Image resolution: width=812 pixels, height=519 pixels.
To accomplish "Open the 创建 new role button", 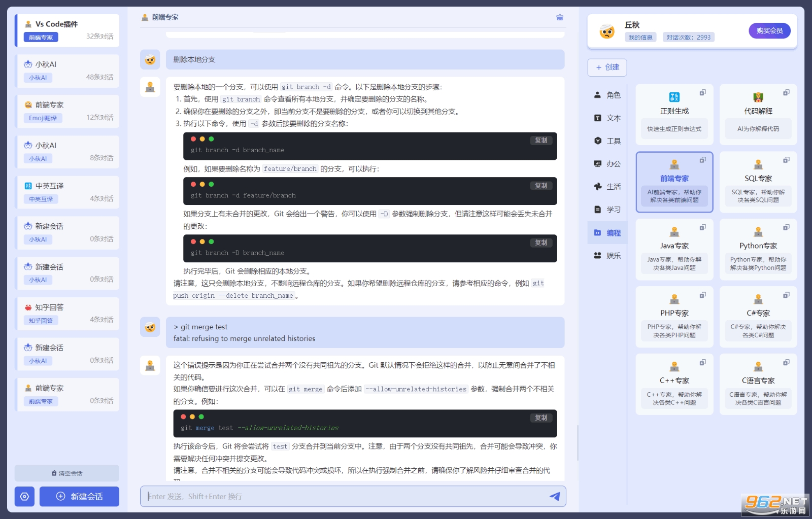I will [x=607, y=67].
